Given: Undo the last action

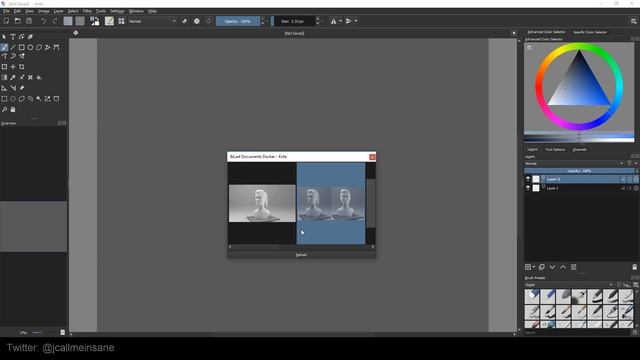Looking at the screenshot, I should 44,21.
